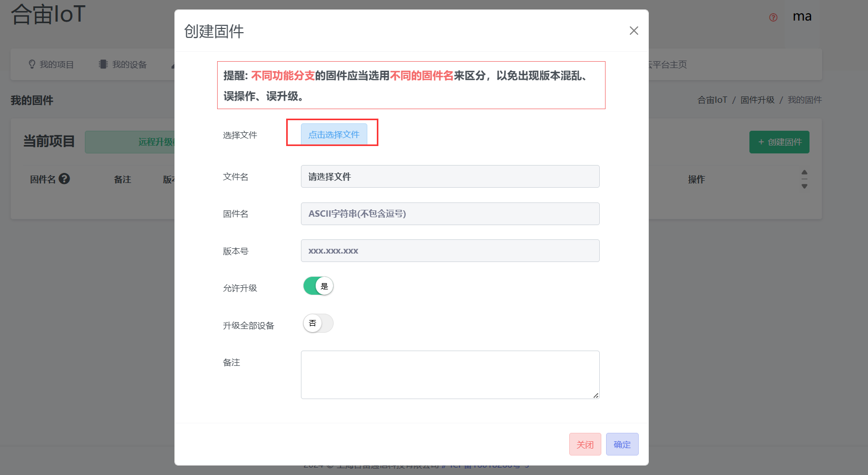
Task: Open the ma user menu
Action: point(802,16)
